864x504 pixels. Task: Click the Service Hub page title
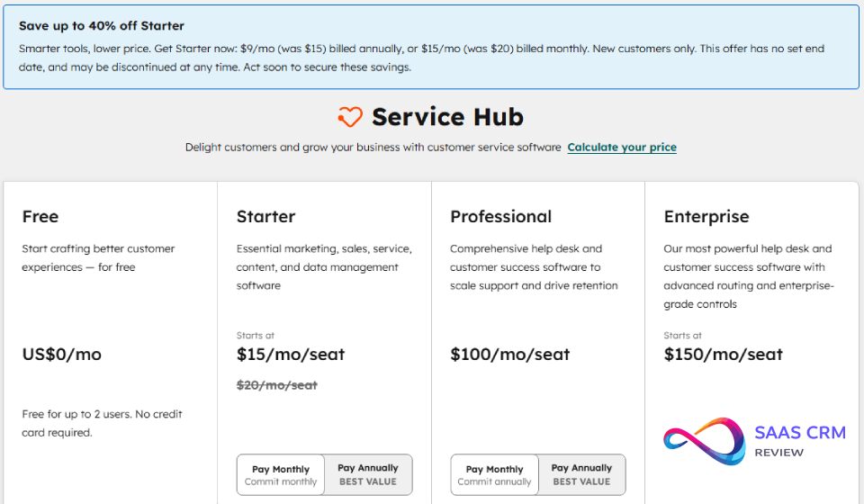click(x=447, y=117)
